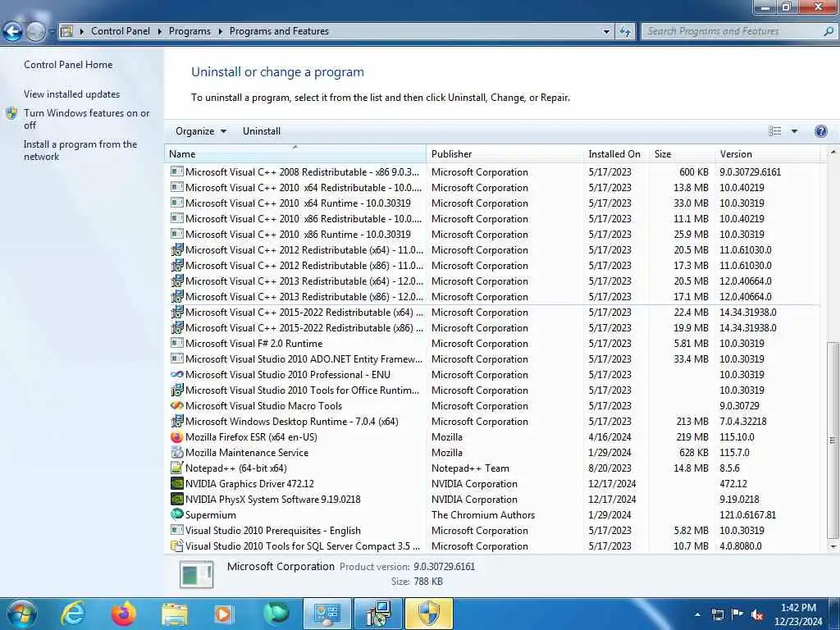Click the security shield taskbar button
Viewport: 840px width, 630px height.
coord(429,614)
